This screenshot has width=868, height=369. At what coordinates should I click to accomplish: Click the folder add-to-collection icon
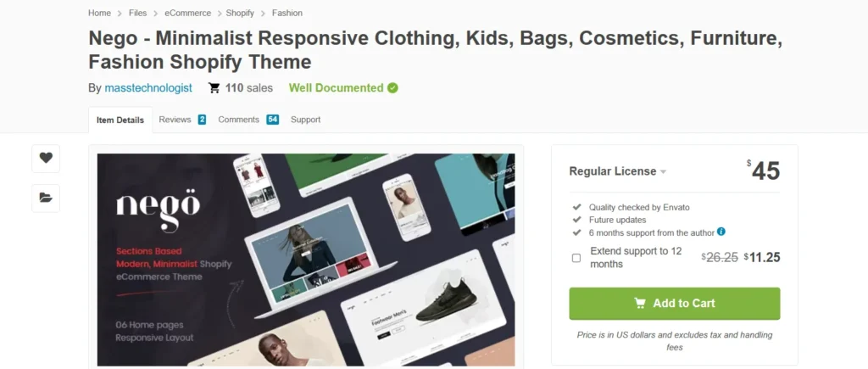46,198
